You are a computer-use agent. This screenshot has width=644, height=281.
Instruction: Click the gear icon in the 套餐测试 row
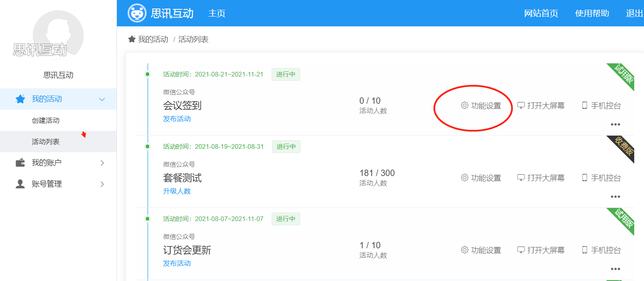465,178
